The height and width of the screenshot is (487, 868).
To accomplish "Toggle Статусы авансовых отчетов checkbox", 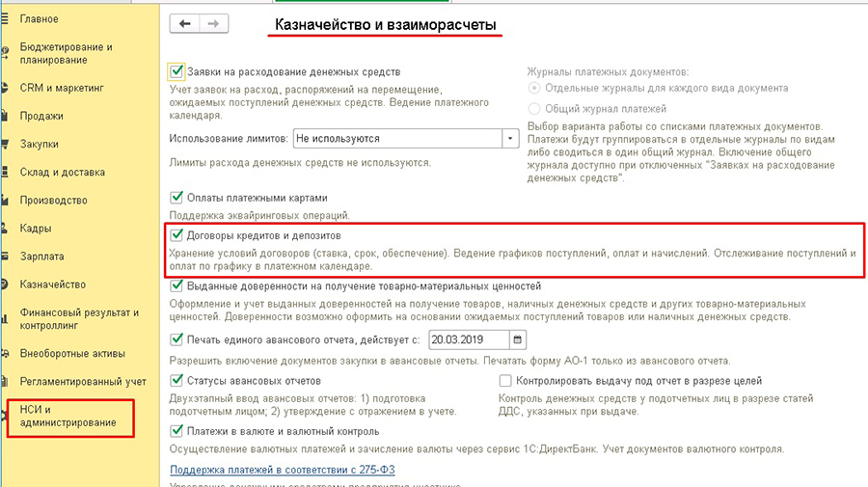I will (176, 380).
